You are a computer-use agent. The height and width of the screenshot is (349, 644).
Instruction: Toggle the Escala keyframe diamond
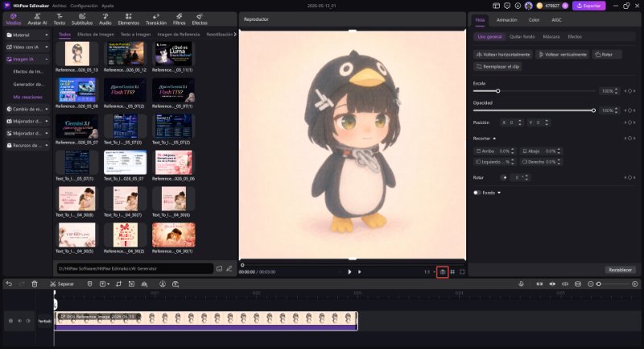[630, 91]
